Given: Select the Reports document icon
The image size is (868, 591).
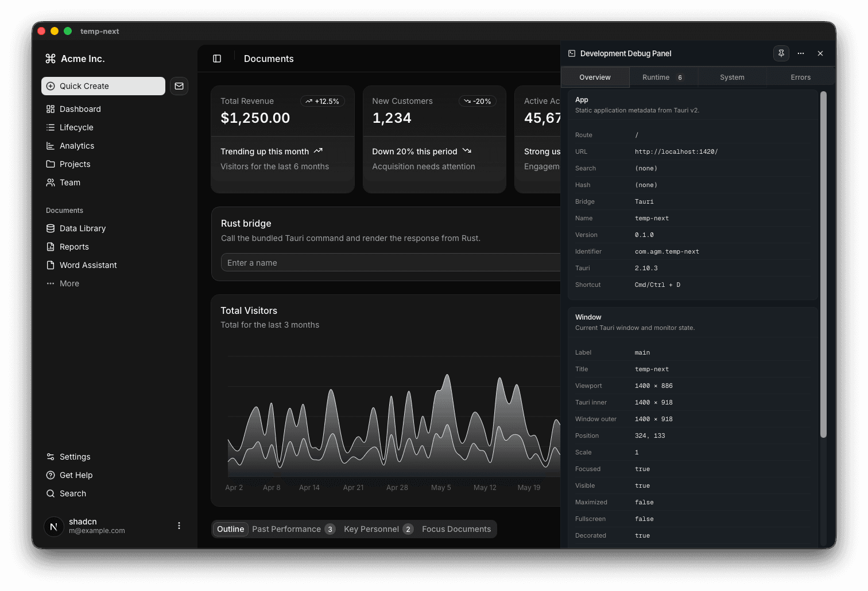Looking at the screenshot, I should pyautogui.click(x=51, y=247).
